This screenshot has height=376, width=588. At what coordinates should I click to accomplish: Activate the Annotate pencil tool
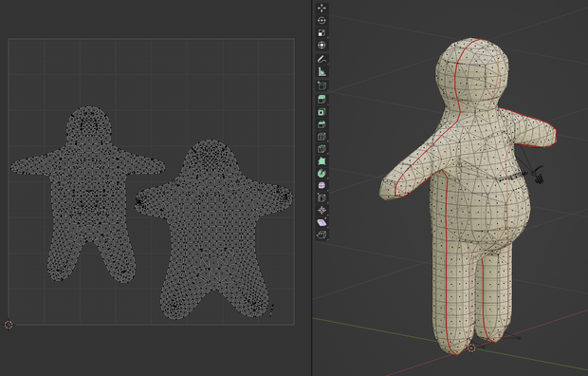[322, 60]
